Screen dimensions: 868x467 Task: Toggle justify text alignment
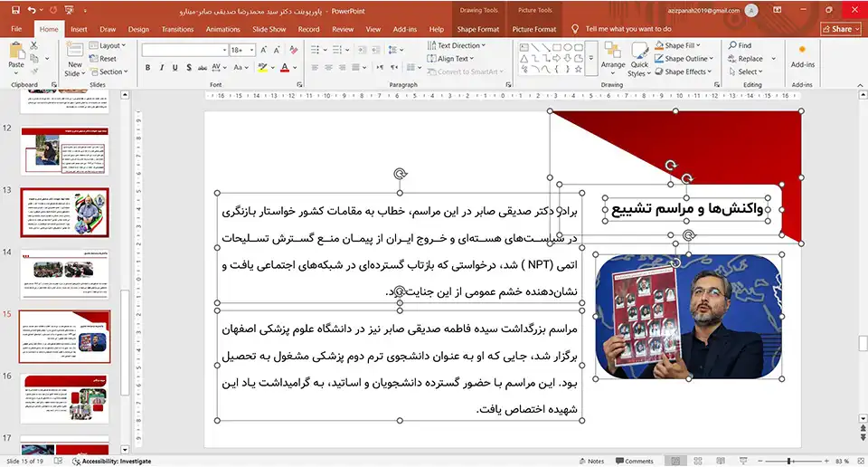[x=356, y=68]
